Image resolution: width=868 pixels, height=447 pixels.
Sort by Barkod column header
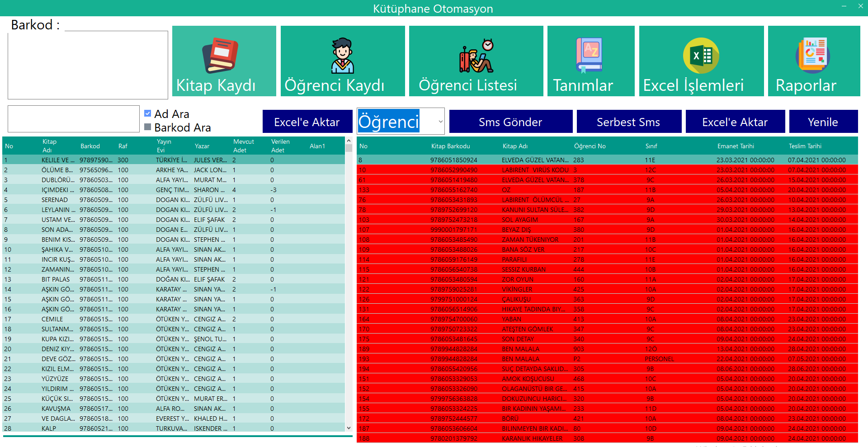point(90,146)
